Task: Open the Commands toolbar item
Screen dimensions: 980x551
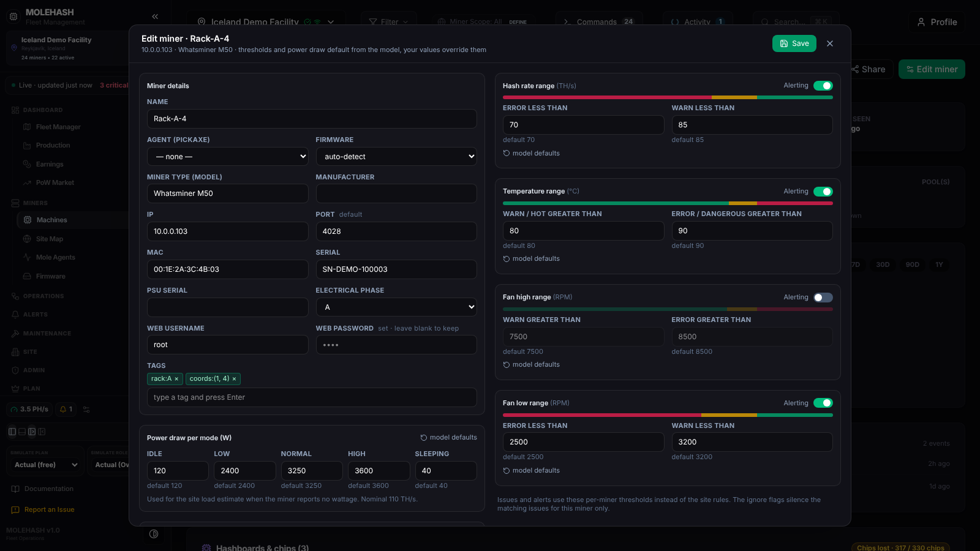Action: [x=599, y=22]
